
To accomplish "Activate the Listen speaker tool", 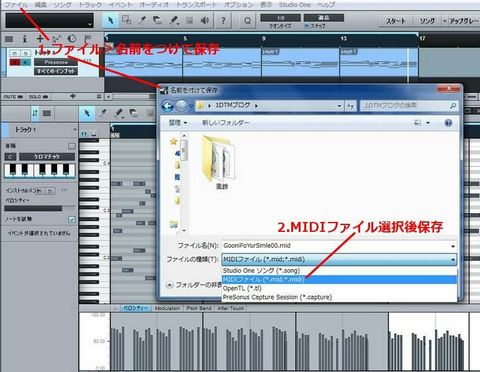I will click(205, 21).
